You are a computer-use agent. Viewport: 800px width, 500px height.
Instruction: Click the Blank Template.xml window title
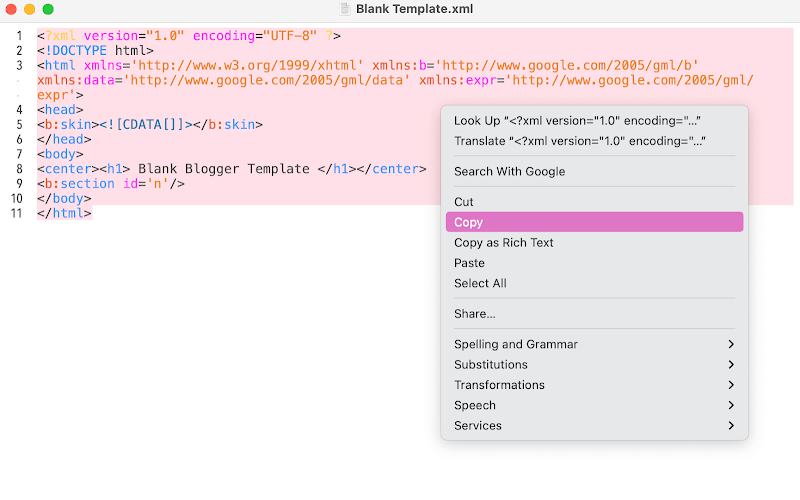click(414, 9)
